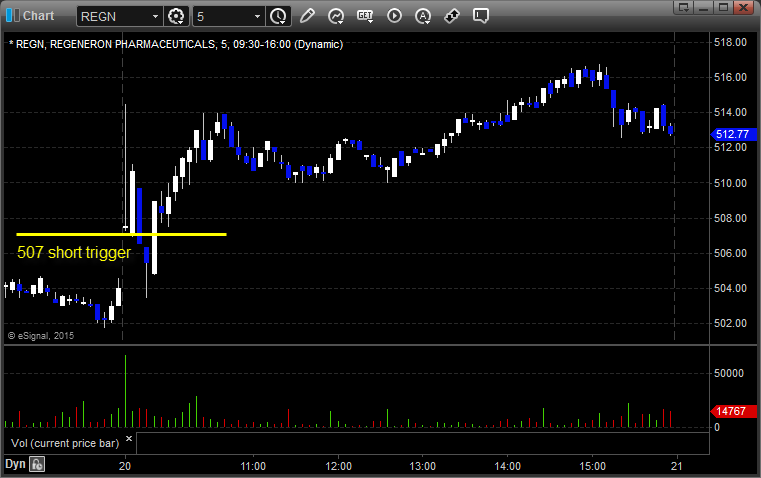The height and width of the screenshot is (478, 761).
Task: Expand the interval 5 dropdown arrow
Action: [x=258, y=16]
